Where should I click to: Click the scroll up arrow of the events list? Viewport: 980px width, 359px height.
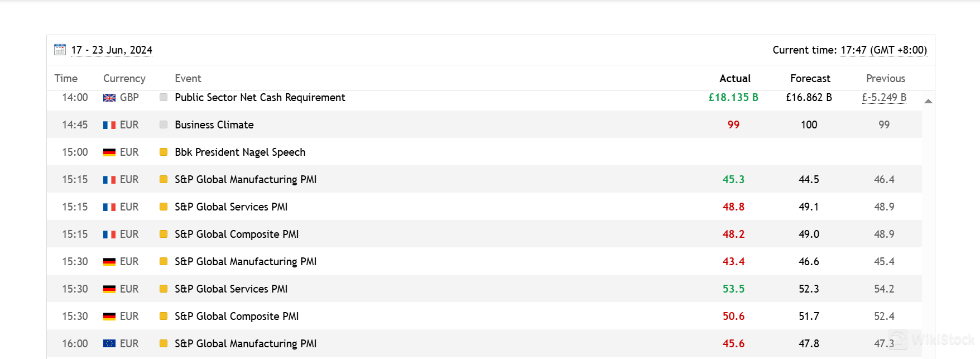[x=928, y=101]
